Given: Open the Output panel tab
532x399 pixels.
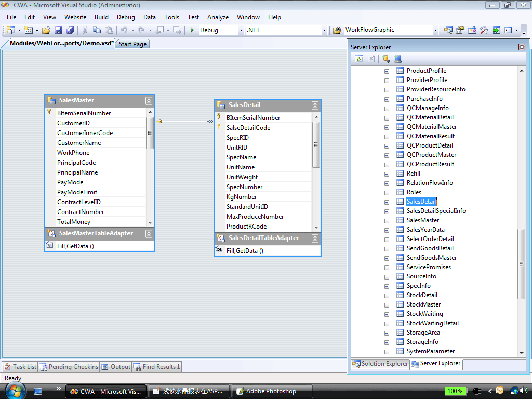Looking at the screenshot, I should click(116, 367).
